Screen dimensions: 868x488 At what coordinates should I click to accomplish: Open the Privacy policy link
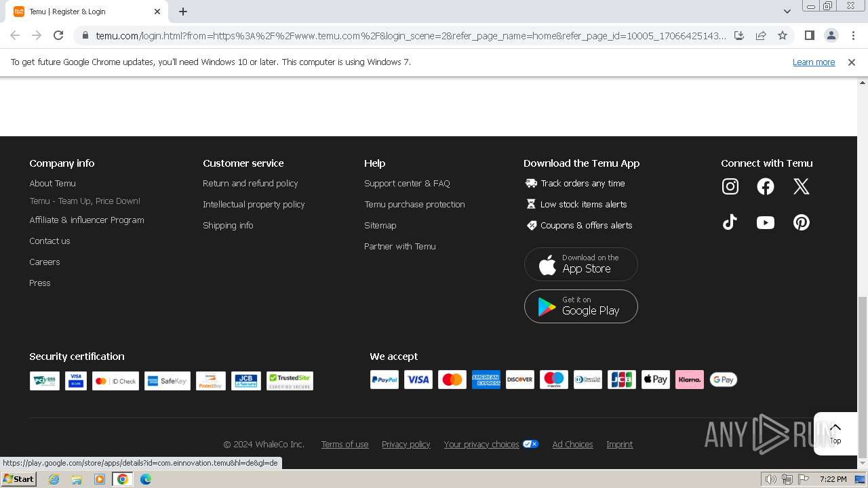pos(406,445)
